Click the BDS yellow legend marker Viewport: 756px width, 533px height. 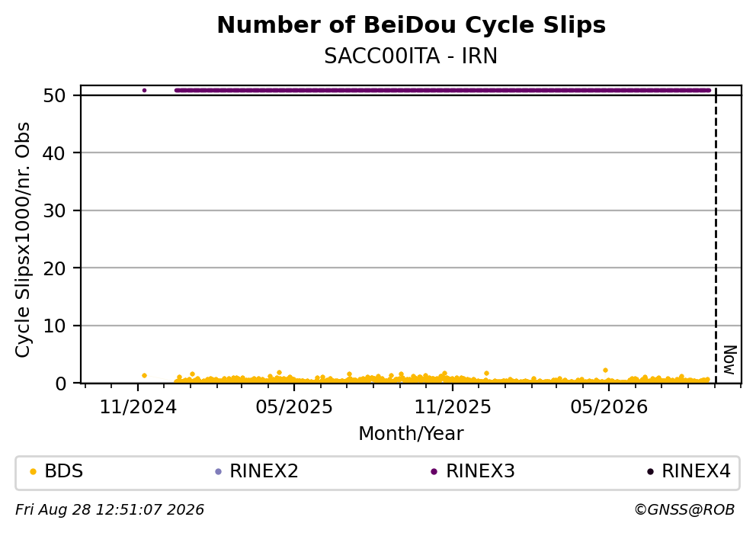(x=33, y=472)
